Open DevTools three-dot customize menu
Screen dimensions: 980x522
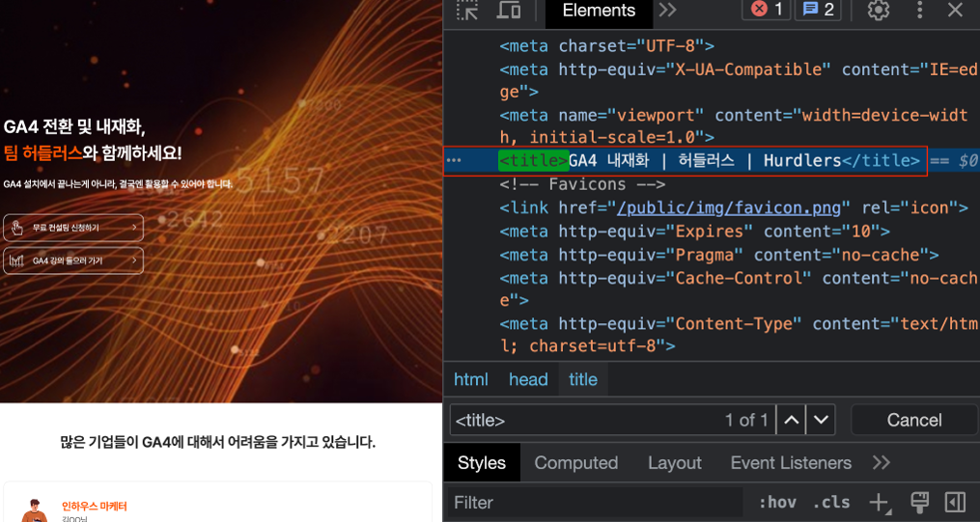[x=919, y=10]
